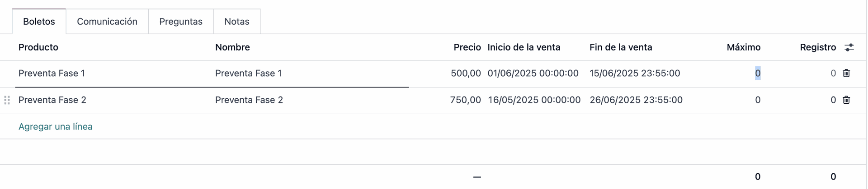This screenshot has width=868, height=189.
Task: Switch to the Comunicación tab
Action: [107, 22]
